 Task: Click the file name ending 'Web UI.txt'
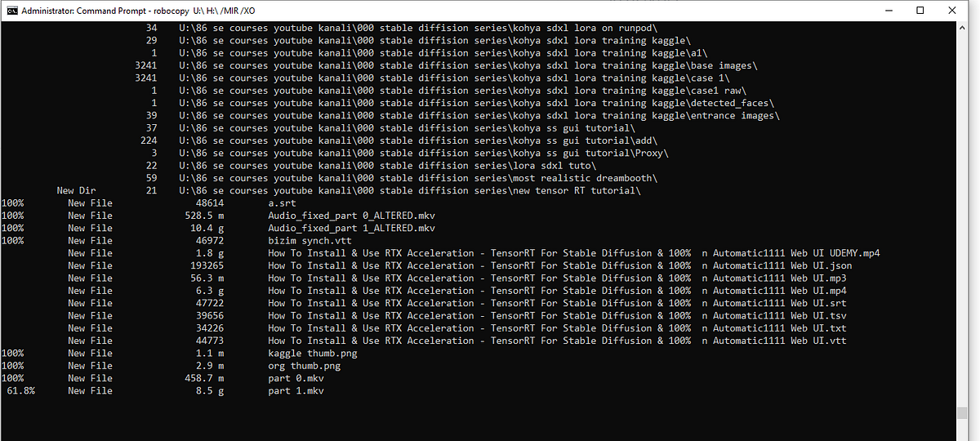[557, 328]
